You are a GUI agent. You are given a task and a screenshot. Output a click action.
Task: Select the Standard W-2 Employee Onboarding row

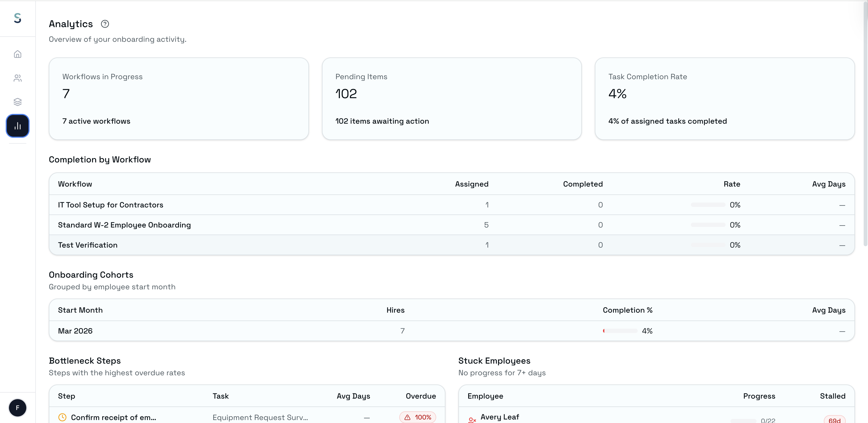(452, 225)
